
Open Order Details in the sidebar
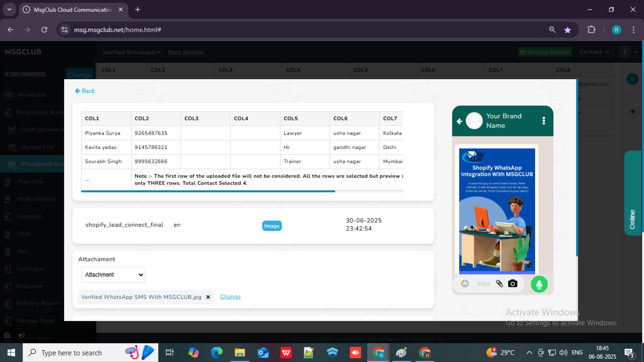pos(36,199)
